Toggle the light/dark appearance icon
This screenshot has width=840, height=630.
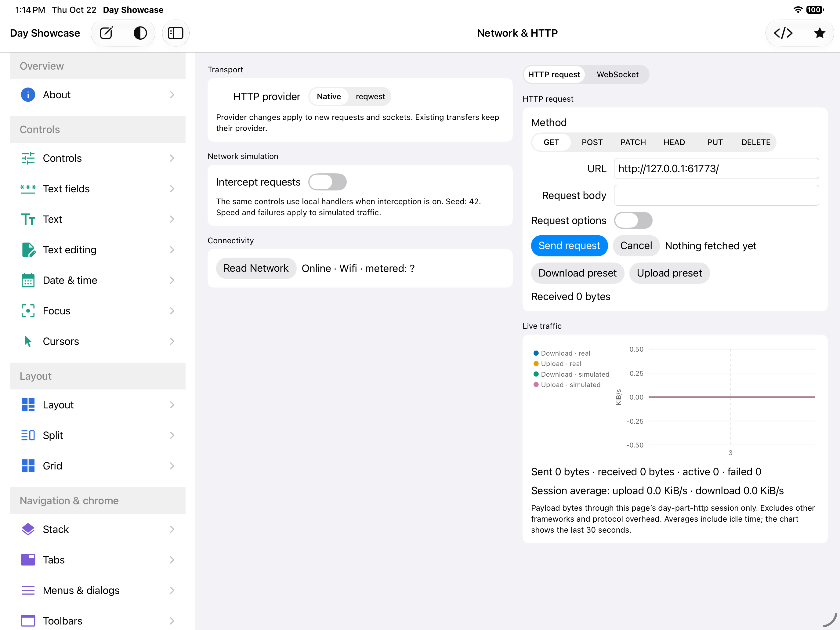[x=140, y=33]
